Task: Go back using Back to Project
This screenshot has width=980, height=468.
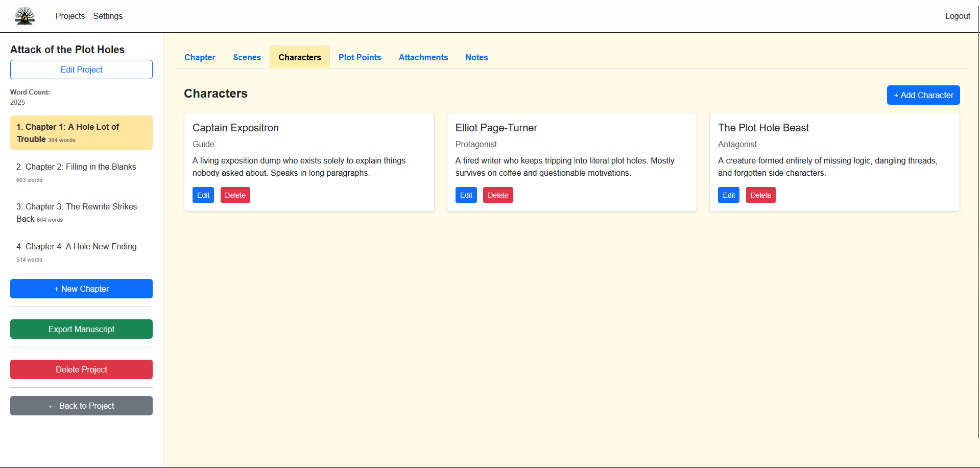Action: coord(81,406)
